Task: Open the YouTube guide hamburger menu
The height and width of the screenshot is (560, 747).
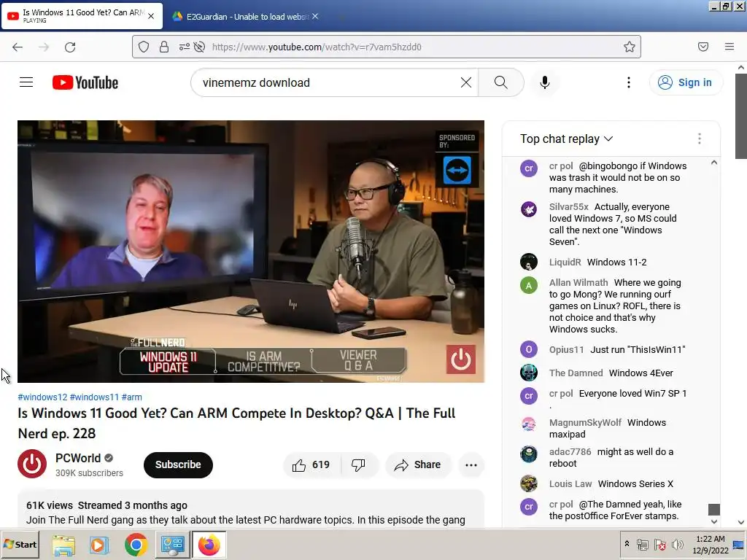Action: [26, 82]
